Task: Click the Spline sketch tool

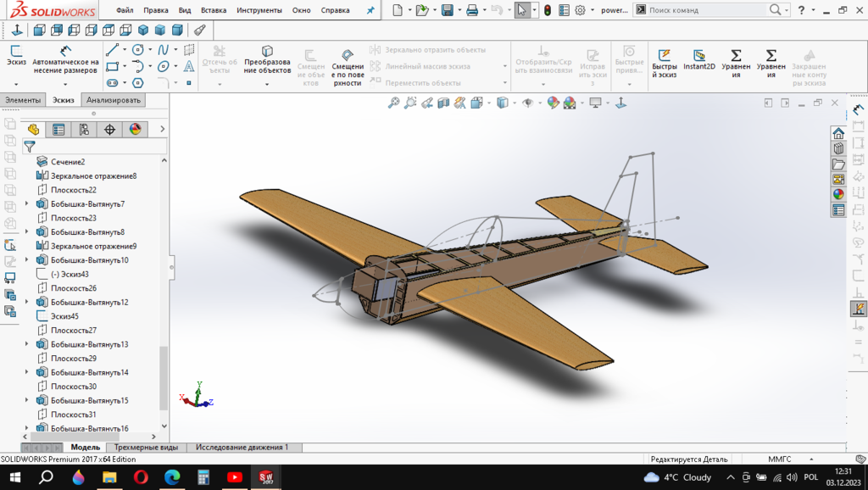Action: (x=163, y=50)
